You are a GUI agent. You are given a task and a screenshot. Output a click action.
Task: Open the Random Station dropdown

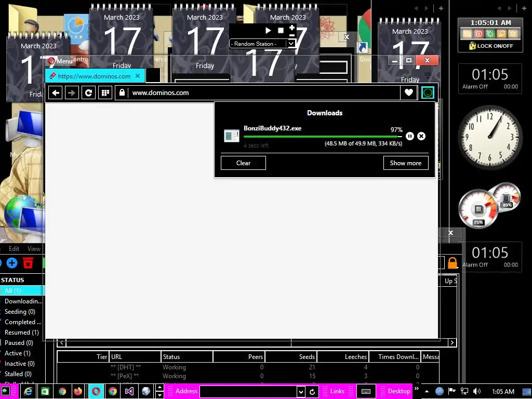point(291,44)
